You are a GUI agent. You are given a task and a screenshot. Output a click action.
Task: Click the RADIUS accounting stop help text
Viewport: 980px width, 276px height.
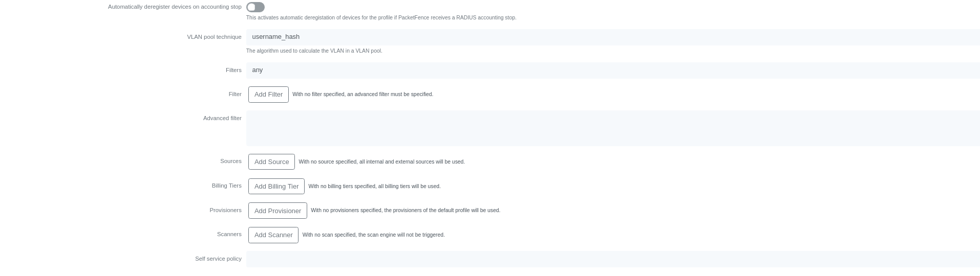[x=381, y=17]
